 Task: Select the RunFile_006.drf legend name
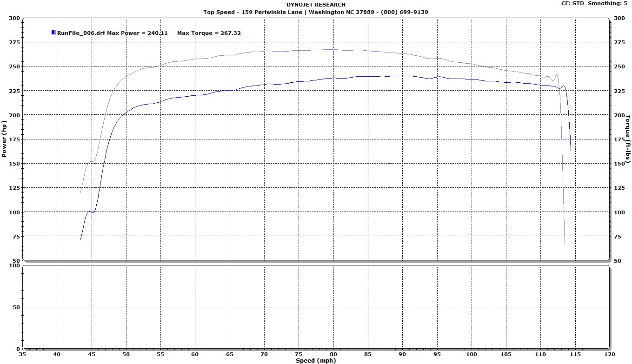coord(81,33)
